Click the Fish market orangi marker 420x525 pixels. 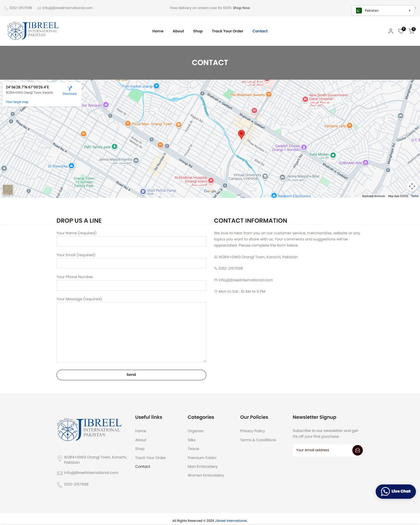tap(156, 86)
